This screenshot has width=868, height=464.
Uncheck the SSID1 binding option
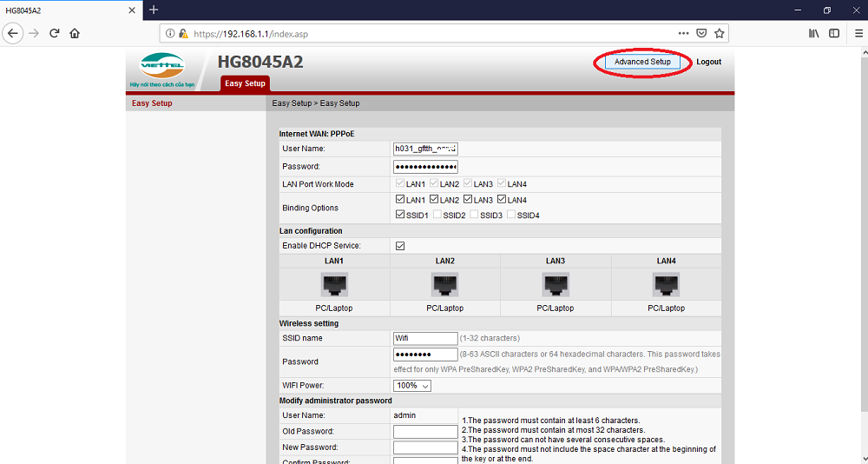point(399,215)
